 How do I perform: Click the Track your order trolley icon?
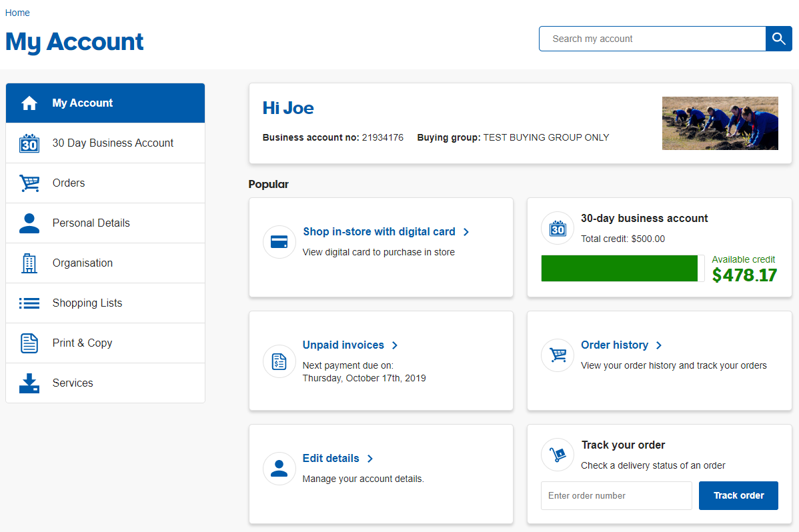557,455
